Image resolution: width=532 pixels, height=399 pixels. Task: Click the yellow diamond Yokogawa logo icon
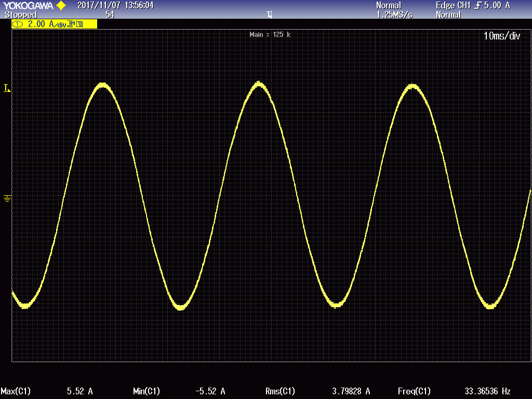(61, 5)
